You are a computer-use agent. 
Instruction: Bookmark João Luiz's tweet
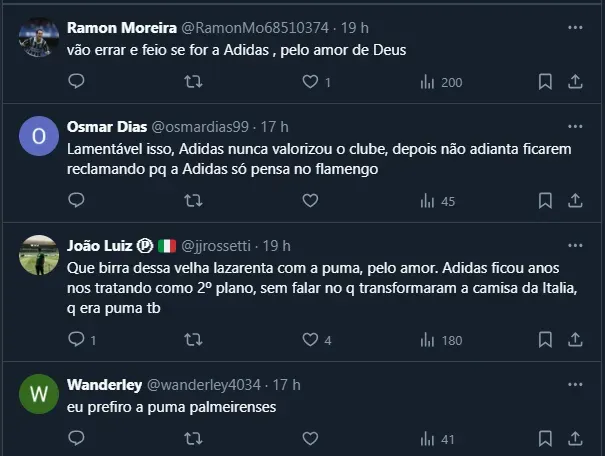coord(545,340)
